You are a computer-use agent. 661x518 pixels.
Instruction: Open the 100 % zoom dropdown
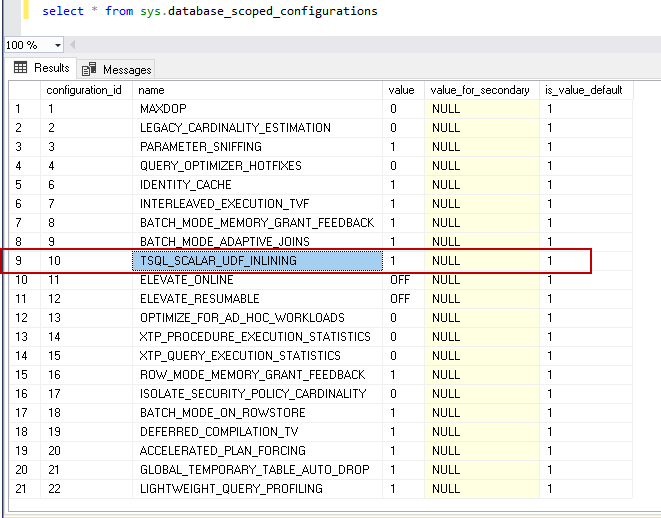coord(58,46)
